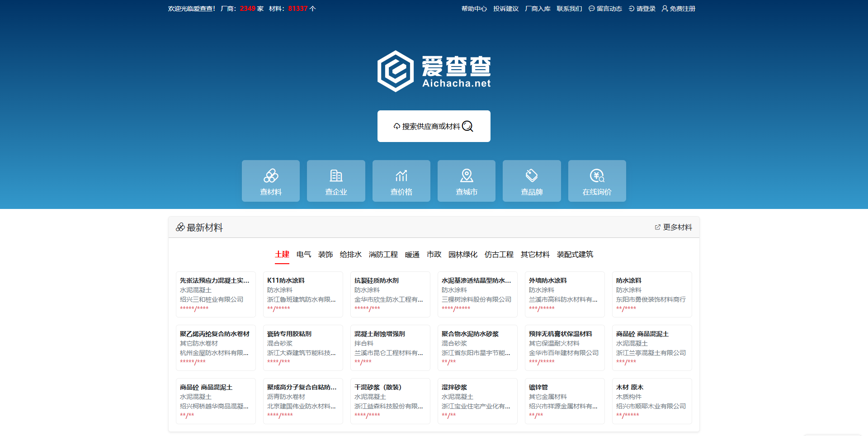
Task: Open the 干混砂浆（散装） material card
Action: (390, 401)
